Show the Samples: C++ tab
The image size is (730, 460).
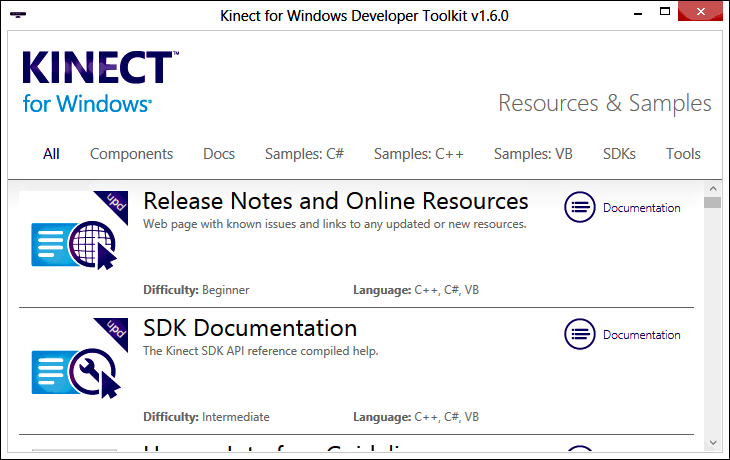click(419, 154)
